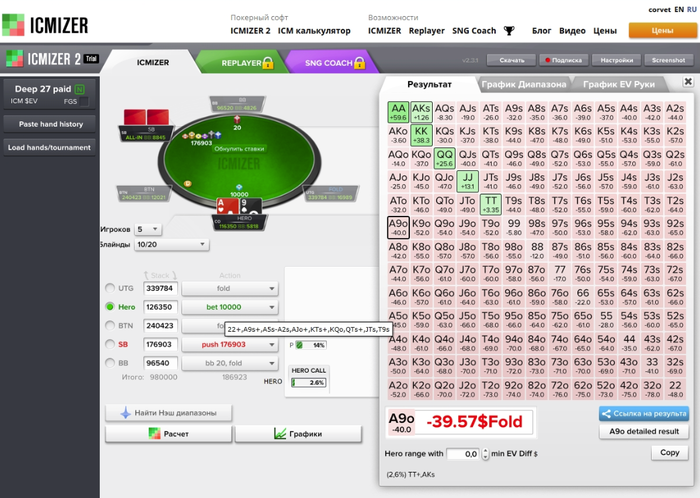Screen dimensions: 700x498
Task: Select the Hero radio button
Action: tap(110, 307)
